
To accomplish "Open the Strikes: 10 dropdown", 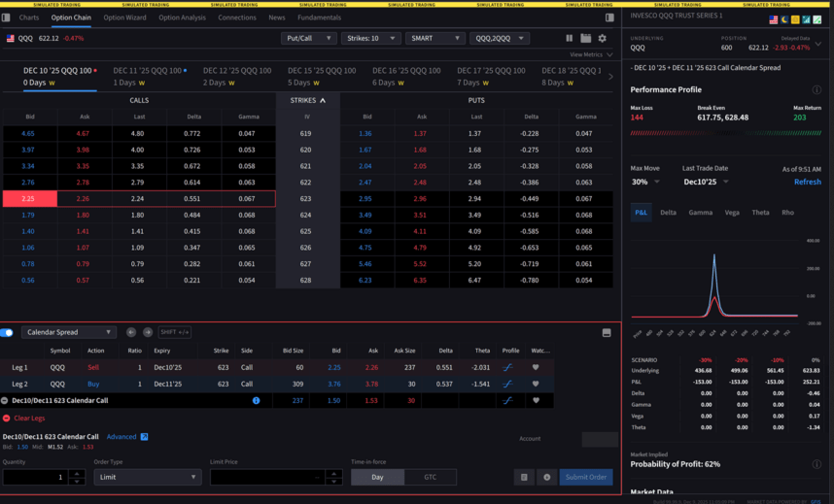I will (370, 38).
